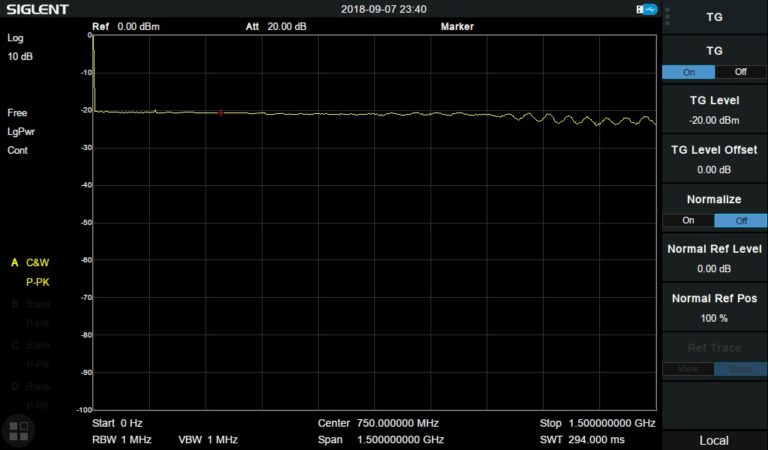Open the TG Level Offset setting

click(714, 159)
